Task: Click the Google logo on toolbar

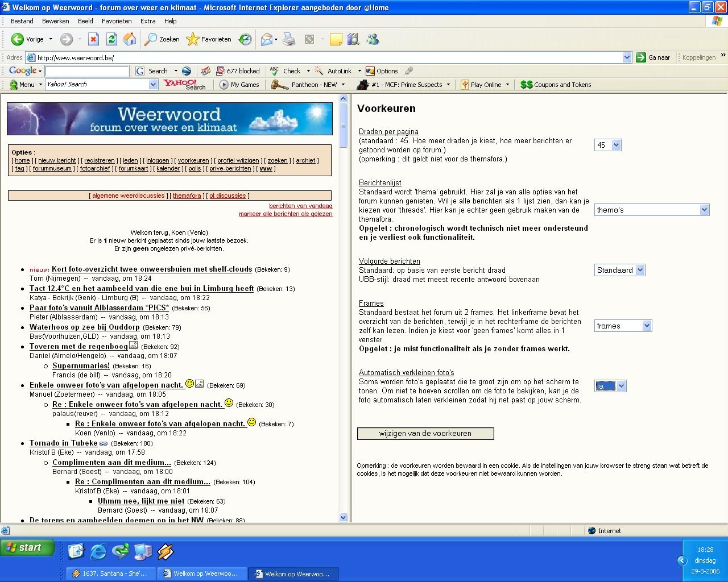Action: [x=23, y=71]
